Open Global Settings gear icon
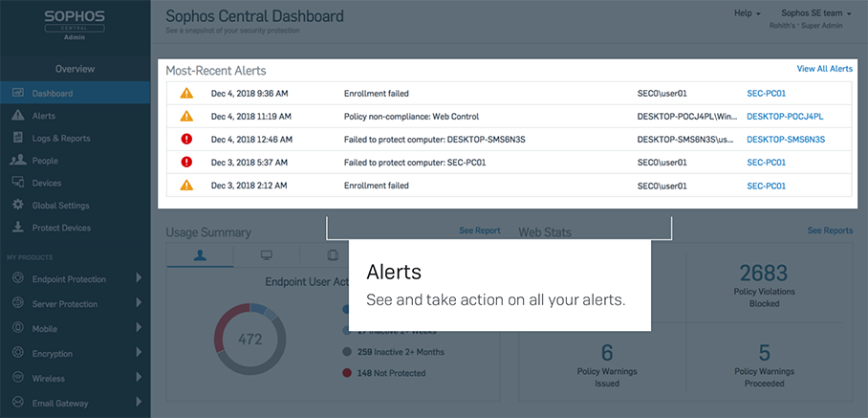The height and width of the screenshot is (418, 868). click(18, 205)
